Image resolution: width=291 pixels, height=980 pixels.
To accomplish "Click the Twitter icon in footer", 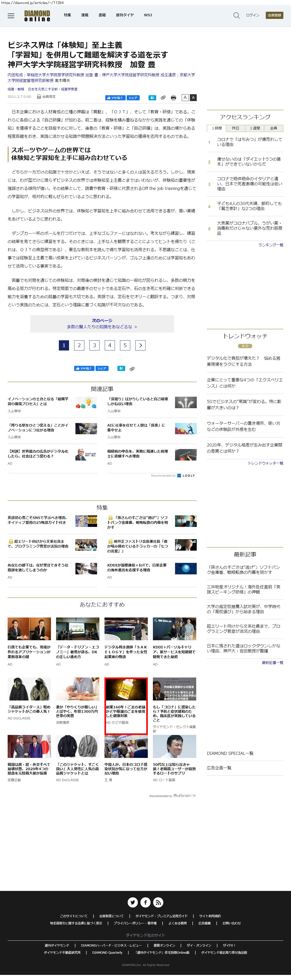I will (x=133, y=902).
